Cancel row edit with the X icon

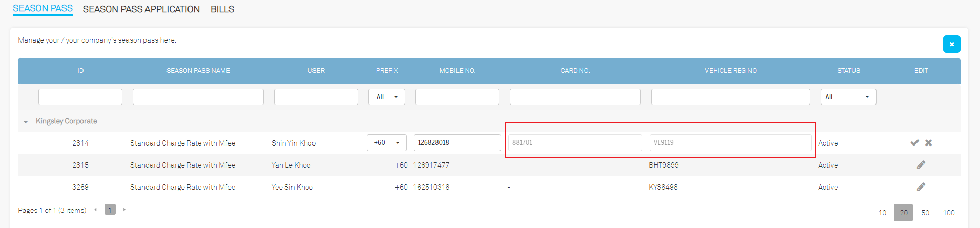[x=928, y=143]
